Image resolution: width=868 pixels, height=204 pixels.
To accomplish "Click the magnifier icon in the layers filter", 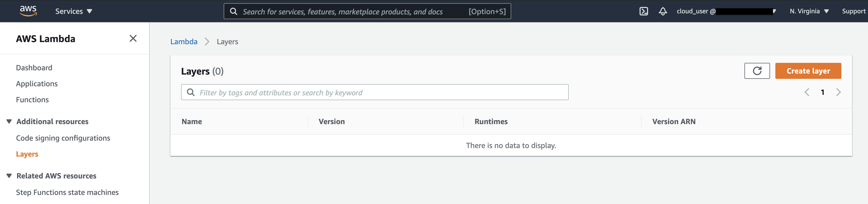I will click(191, 92).
